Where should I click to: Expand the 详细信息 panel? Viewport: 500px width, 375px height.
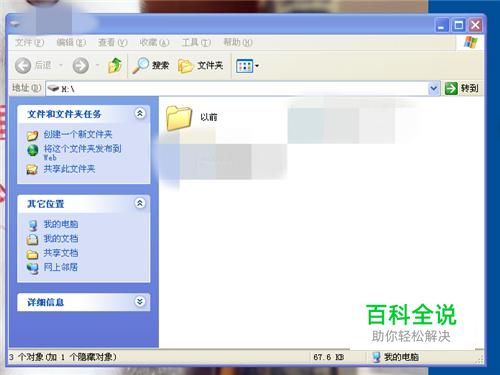(140, 302)
